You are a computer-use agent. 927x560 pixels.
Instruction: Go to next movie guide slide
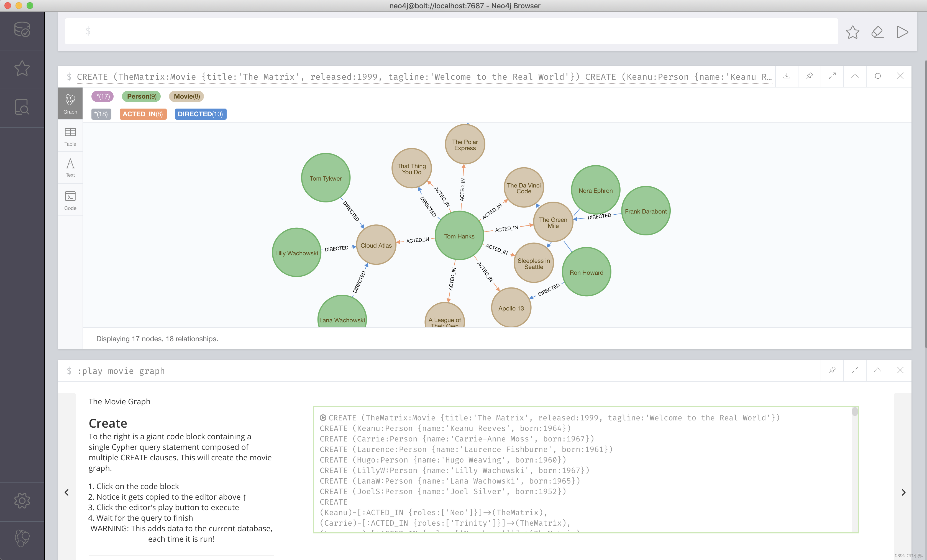[903, 492]
